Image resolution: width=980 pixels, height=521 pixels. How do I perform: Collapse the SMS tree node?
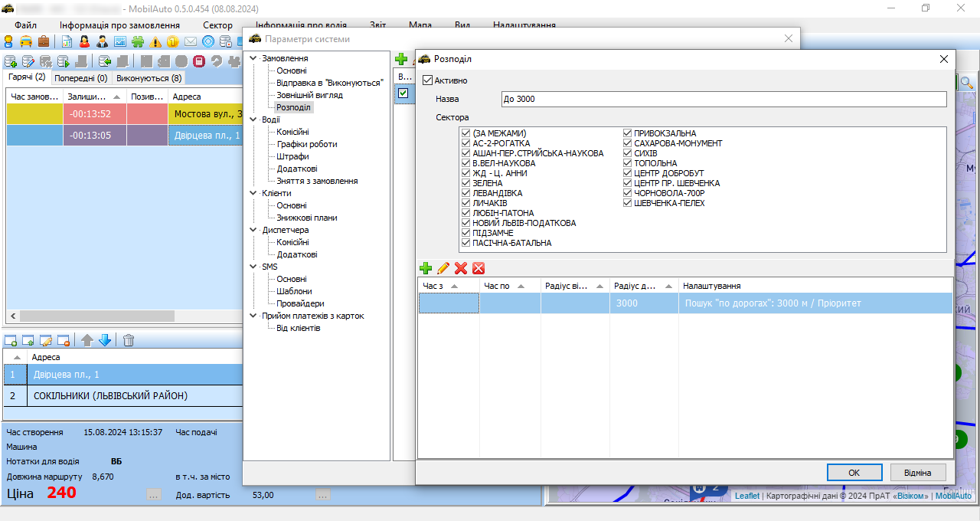[x=254, y=267]
